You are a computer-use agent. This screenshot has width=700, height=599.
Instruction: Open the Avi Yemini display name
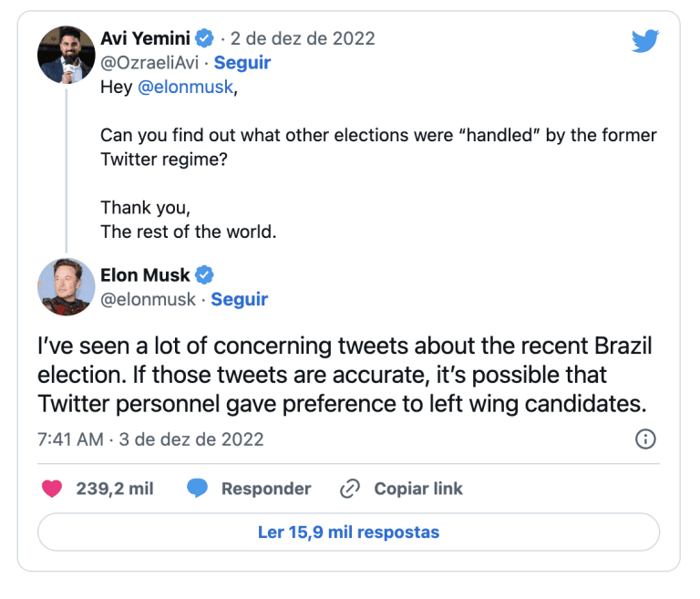pos(146,39)
